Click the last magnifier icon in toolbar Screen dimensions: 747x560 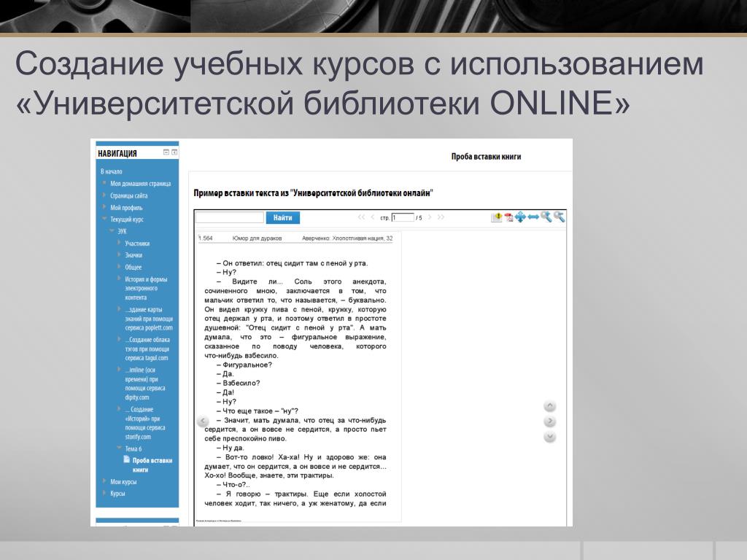coord(559,217)
